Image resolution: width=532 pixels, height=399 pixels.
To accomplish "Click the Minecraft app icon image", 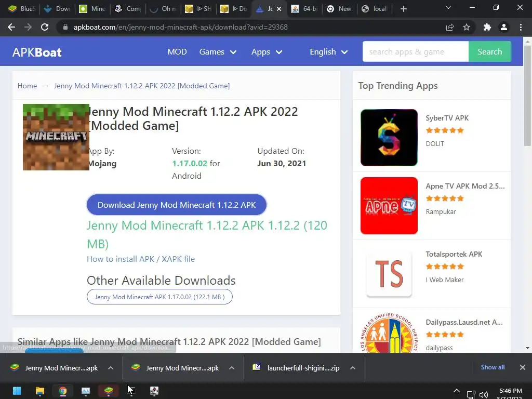I will pyautogui.click(x=56, y=137).
